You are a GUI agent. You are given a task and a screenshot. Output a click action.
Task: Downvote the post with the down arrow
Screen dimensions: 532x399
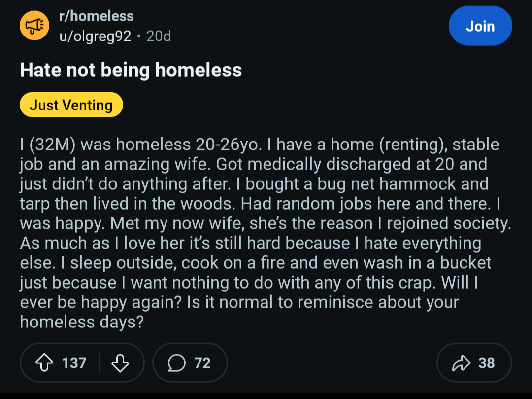(120, 363)
